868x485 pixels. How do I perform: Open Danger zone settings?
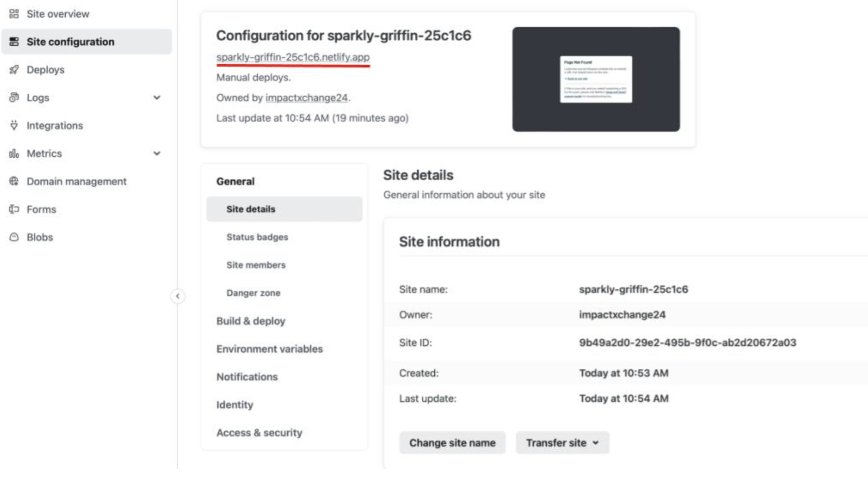click(253, 293)
